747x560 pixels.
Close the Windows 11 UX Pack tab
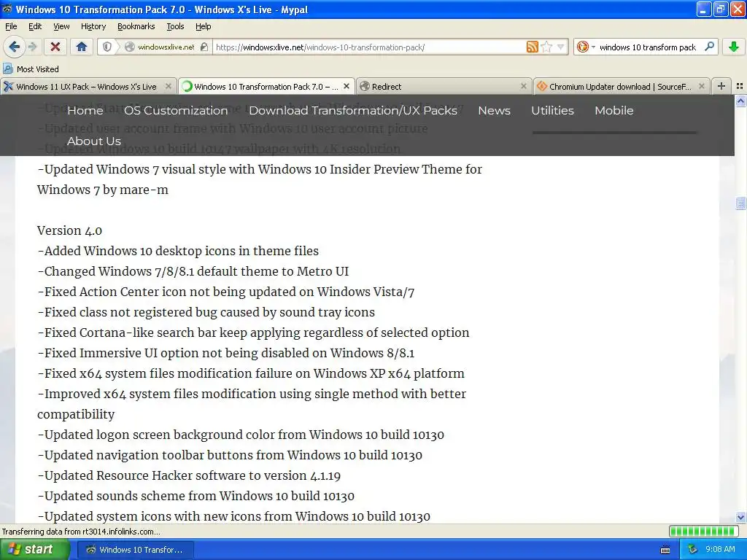(x=169, y=86)
